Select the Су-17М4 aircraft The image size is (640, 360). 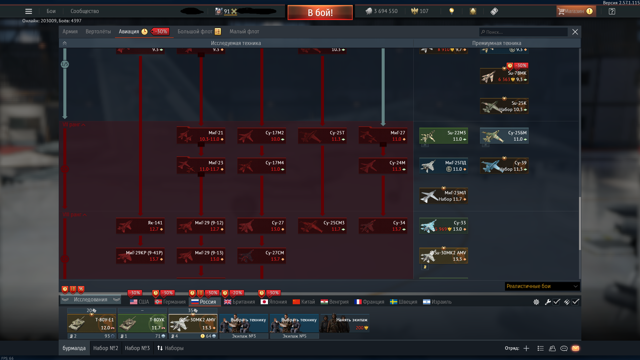(x=262, y=166)
